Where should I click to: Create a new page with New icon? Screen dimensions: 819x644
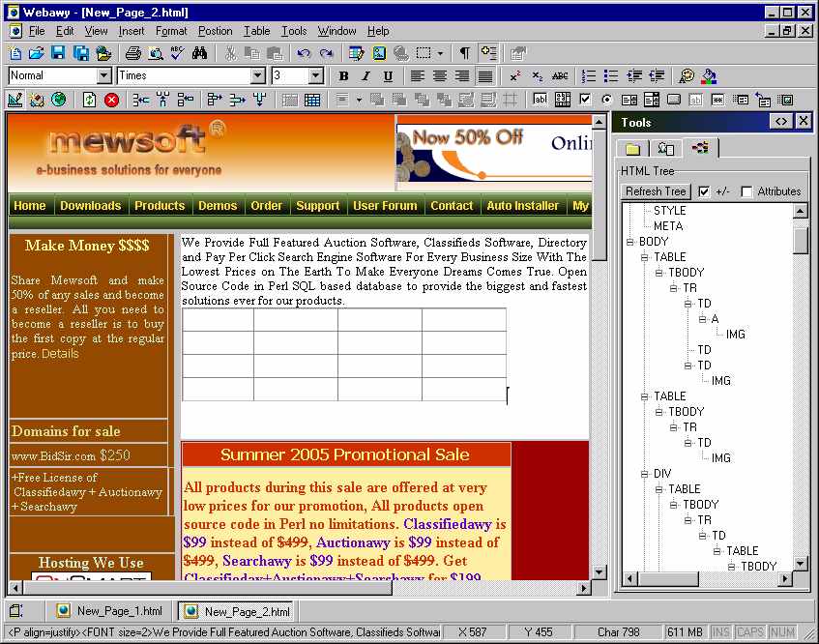pyautogui.click(x=15, y=53)
